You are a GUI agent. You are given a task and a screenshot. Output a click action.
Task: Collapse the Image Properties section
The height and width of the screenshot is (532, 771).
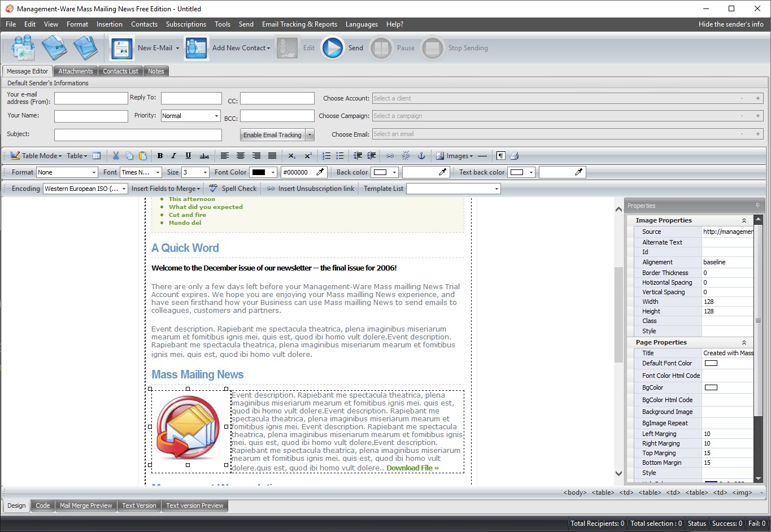click(744, 220)
